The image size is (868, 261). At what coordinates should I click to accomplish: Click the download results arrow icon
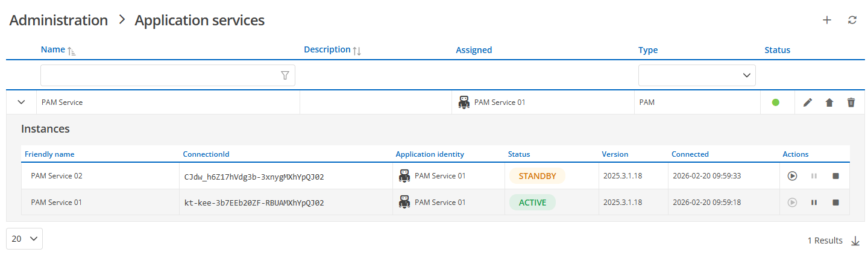tap(855, 241)
